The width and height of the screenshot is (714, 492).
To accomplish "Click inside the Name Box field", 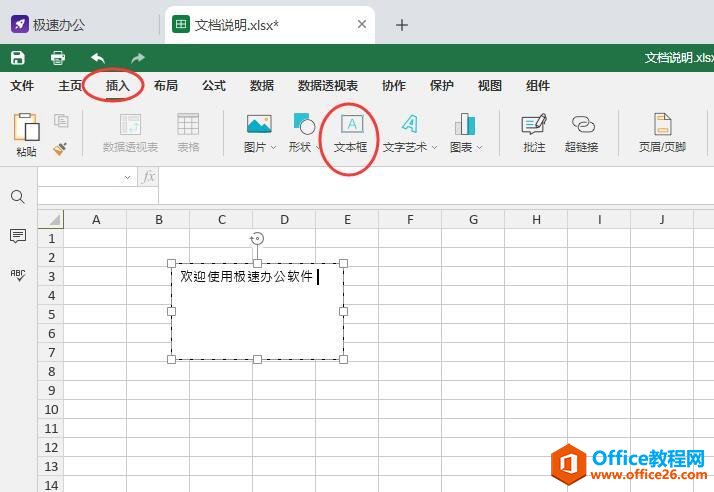I will click(80, 177).
